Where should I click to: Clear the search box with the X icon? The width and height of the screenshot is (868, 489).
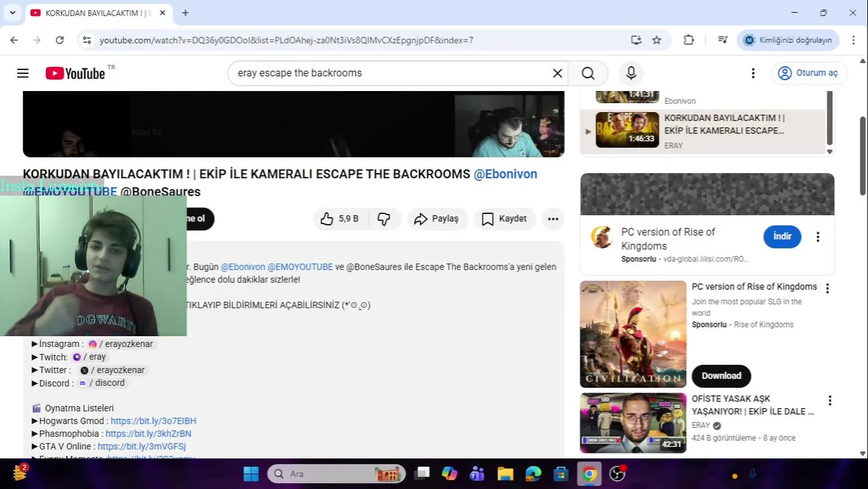[x=558, y=73]
